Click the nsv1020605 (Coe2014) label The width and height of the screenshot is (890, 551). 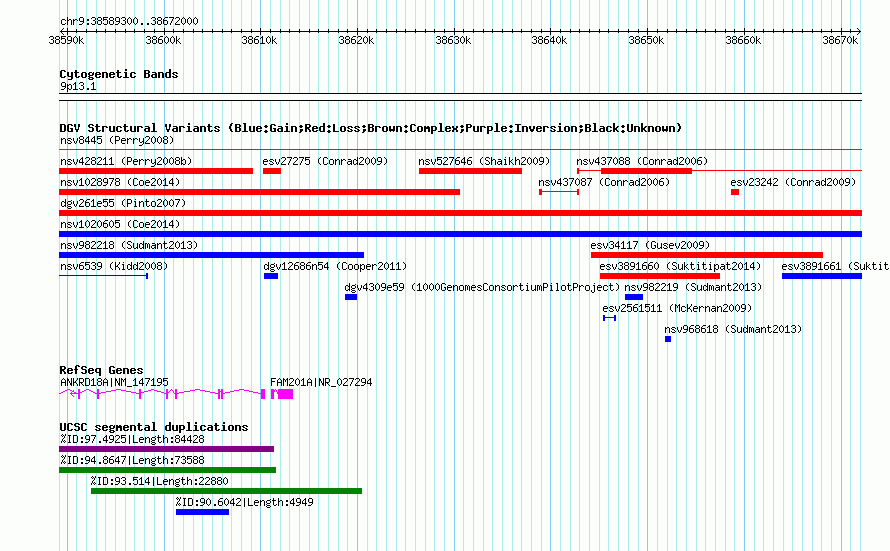(120, 224)
